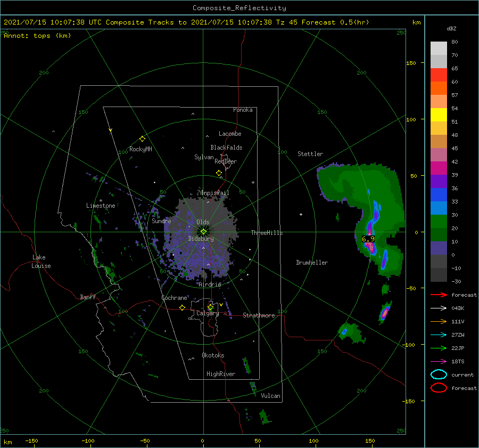This screenshot has height=448, width=479.
Task: Click the cyan 27ZW arrow in legend
Action: click(439, 335)
